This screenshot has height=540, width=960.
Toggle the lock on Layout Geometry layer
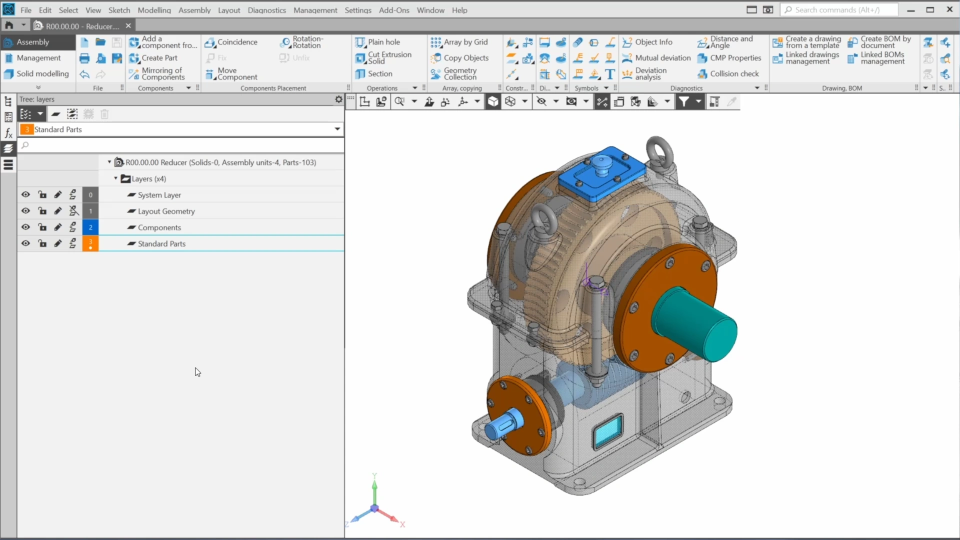coord(42,211)
